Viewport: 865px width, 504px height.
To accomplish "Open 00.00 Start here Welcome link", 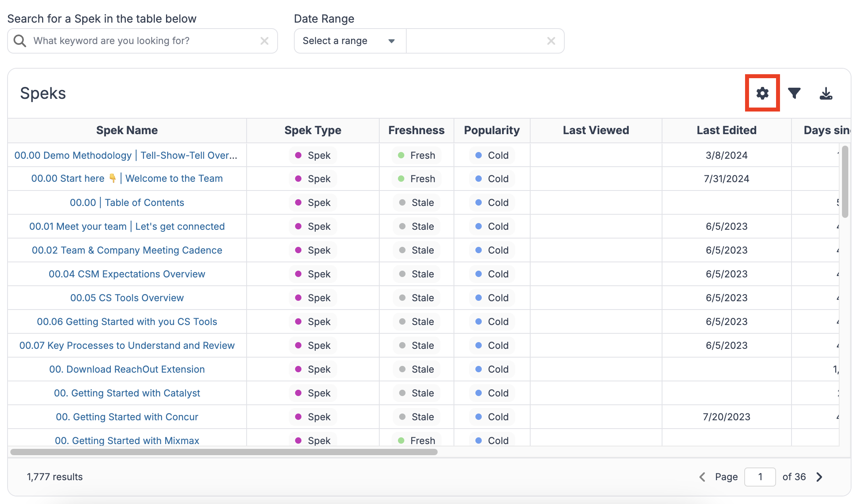I will tap(127, 179).
